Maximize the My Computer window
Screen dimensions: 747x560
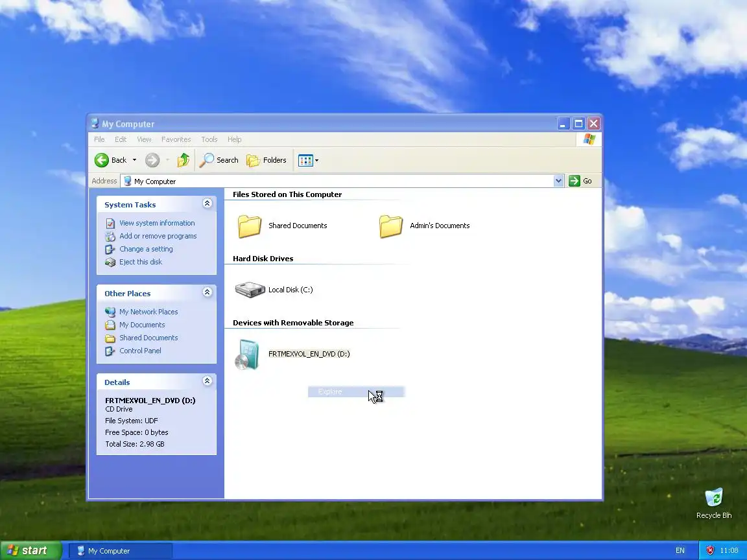pos(578,124)
